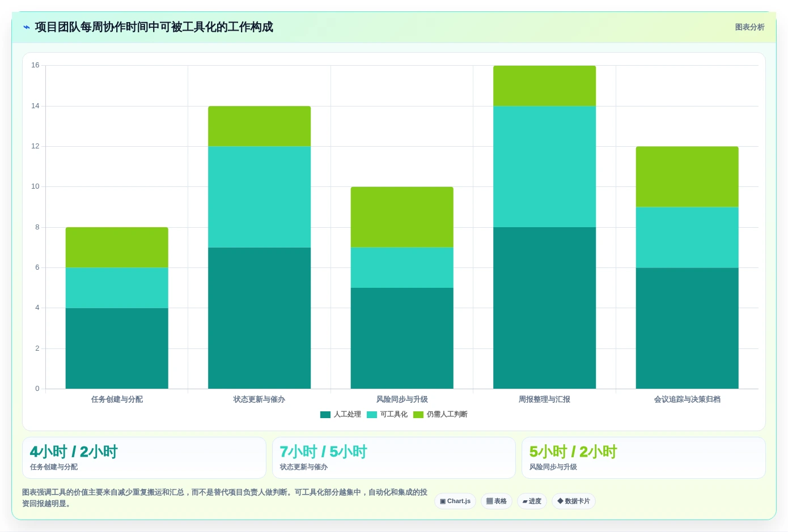788x532 pixels.
Task: Click the 周报整理与汇报 x-axis label
Action: (545, 399)
